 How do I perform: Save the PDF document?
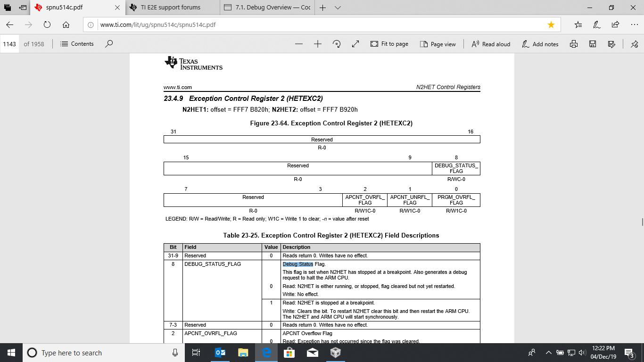tap(593, 44)
